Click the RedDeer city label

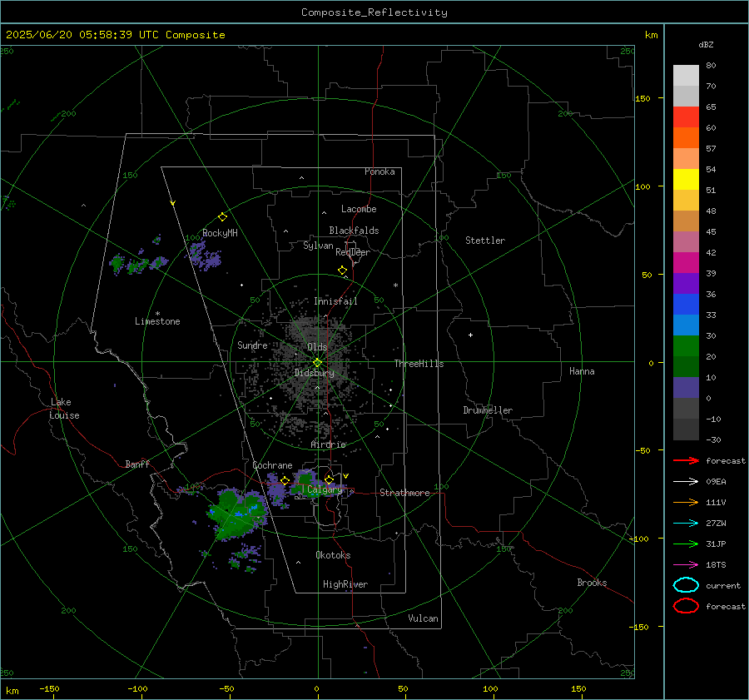click(x=353, y=252)
